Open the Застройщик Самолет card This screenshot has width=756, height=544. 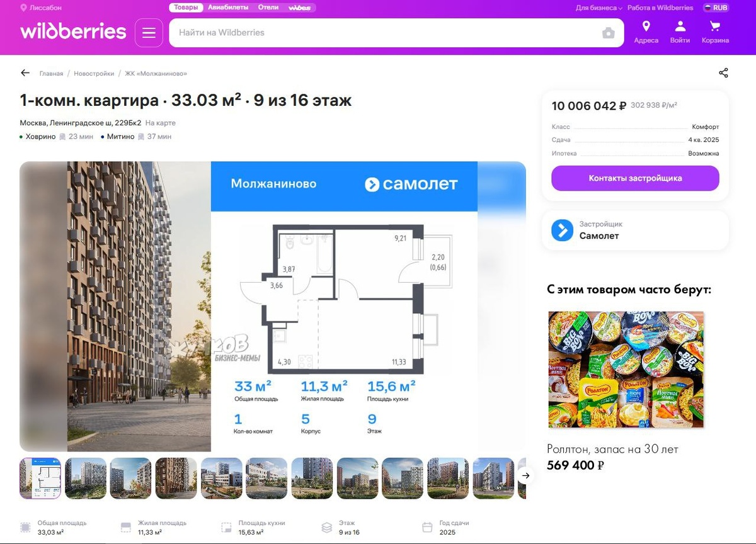click(x=635, y=230)
